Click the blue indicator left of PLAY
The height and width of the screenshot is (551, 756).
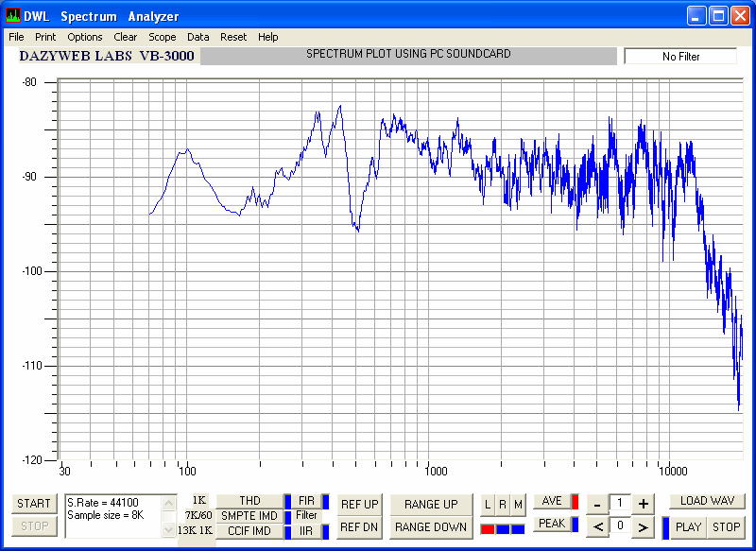click(x=666, y=528)
